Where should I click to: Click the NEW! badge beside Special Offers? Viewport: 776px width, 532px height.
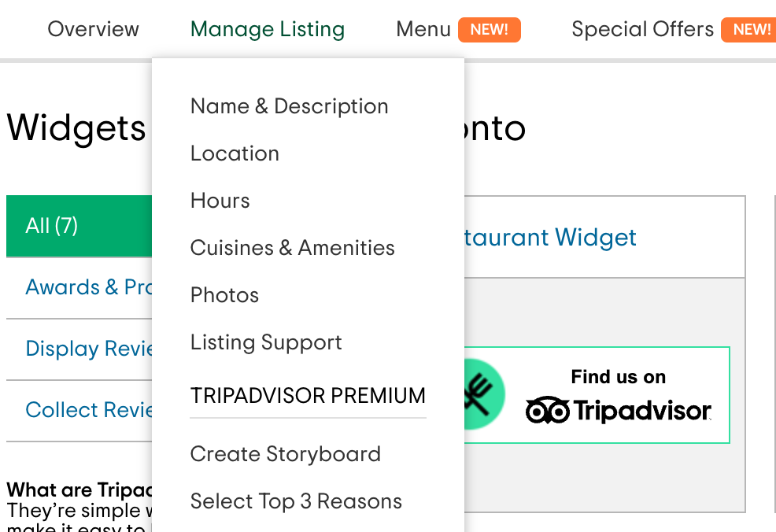click(749, 31)
